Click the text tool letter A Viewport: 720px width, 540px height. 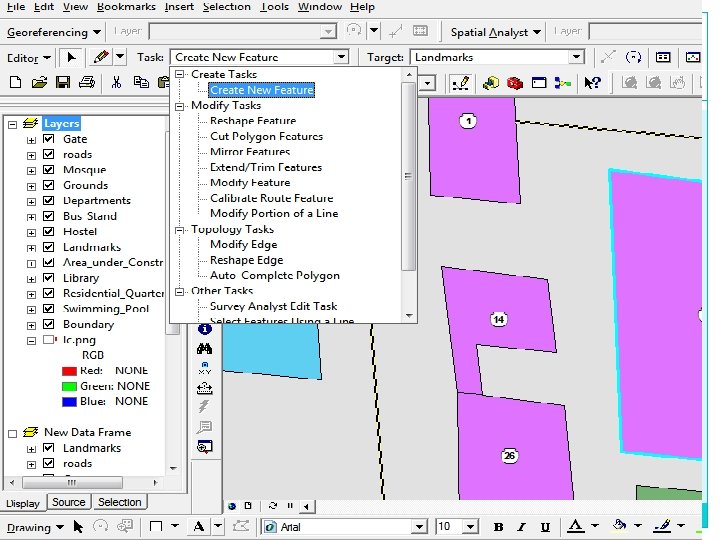coord(199,526)
